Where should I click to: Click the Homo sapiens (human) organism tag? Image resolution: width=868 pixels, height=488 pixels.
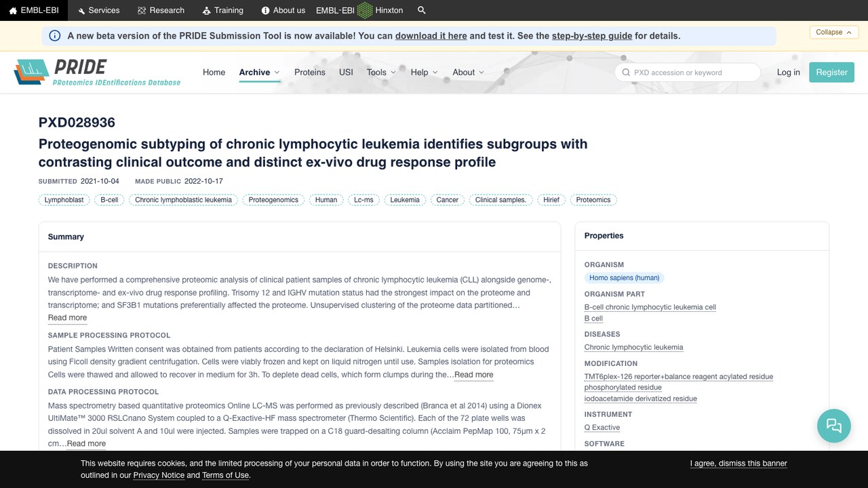625,278
